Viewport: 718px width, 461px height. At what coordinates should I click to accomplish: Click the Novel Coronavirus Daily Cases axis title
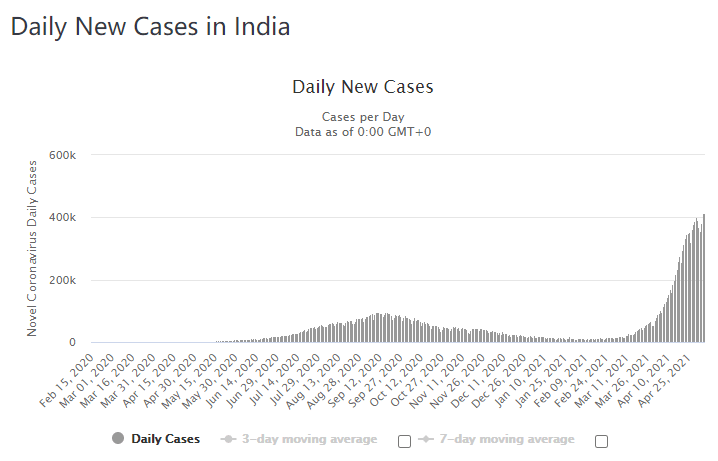click(32, 249)
